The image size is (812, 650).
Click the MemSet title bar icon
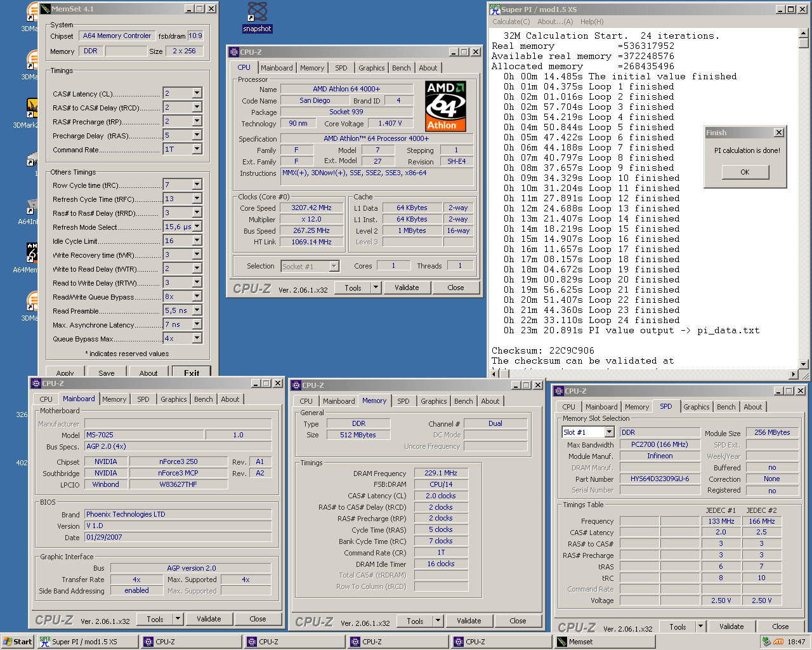coord(45,9)
